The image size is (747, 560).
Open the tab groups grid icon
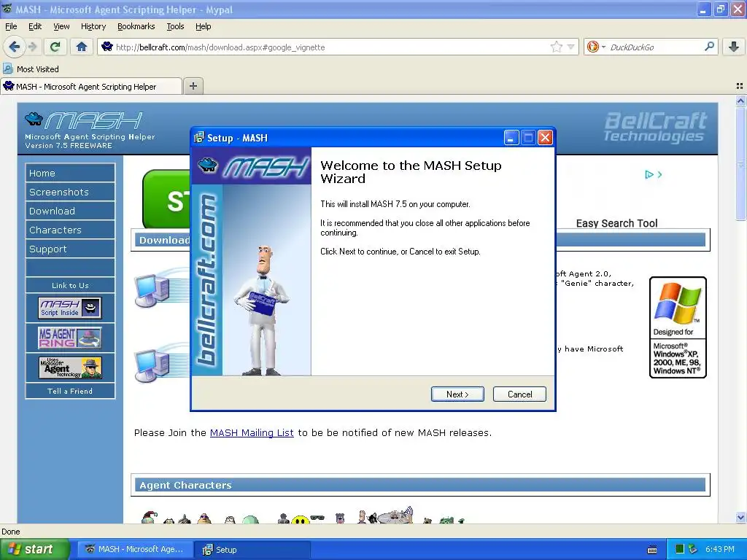pyautogui.click(x=740, y=86)
